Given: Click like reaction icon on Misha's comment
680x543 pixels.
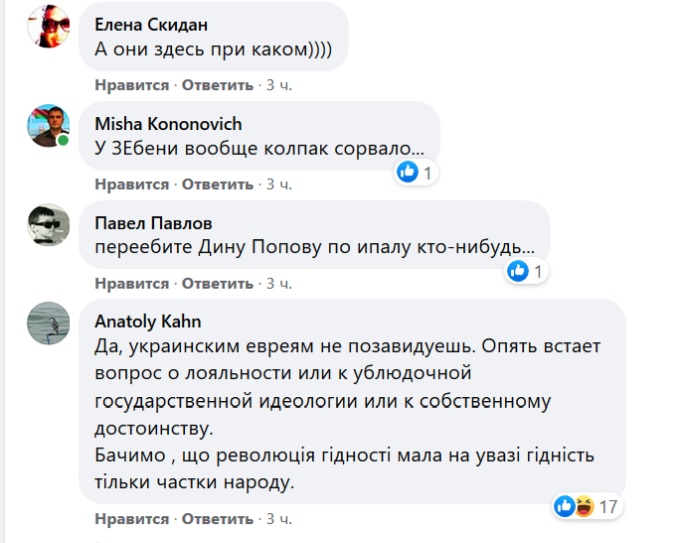Looking at the screenshot, I should click(x=407, y=173).
